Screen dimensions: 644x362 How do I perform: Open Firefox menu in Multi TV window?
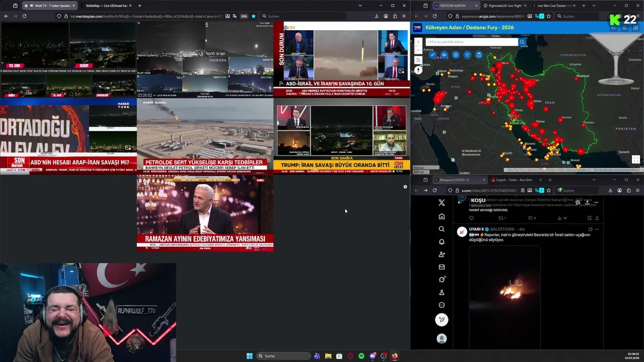click(x=404, y=16)
